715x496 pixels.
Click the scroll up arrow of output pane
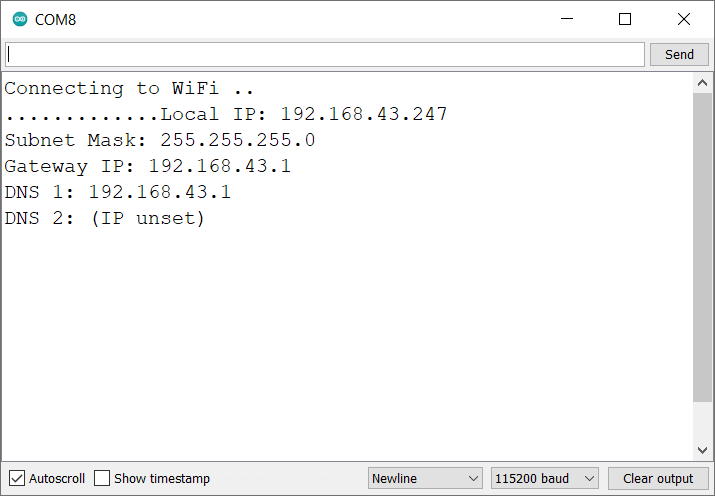702,83
